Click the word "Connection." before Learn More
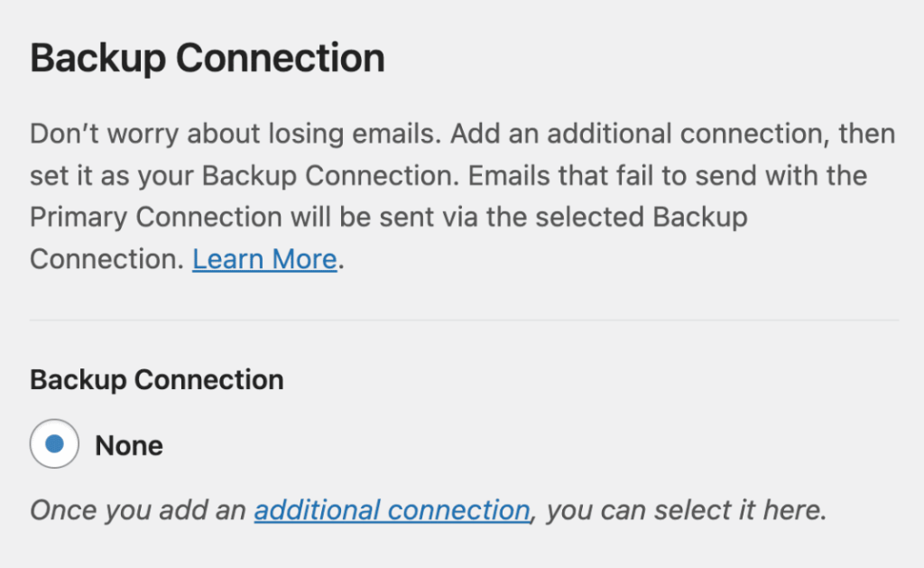 click(x=106, y=260)
